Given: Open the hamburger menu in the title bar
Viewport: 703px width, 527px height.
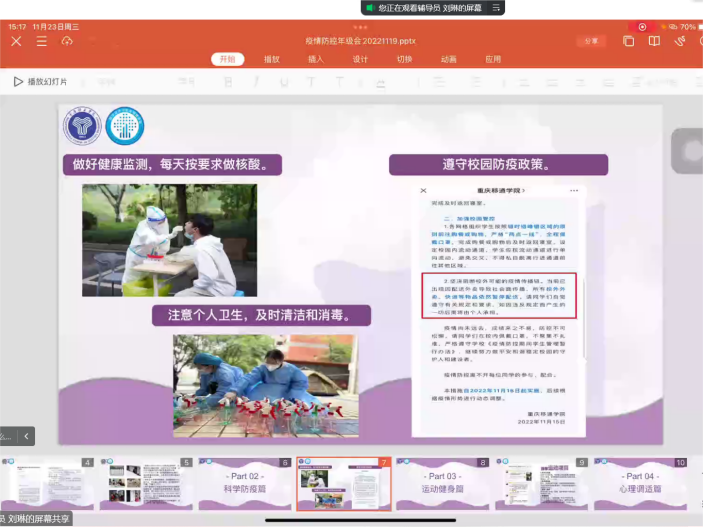Looking at the screenshot, I should [x=41, y=41].
